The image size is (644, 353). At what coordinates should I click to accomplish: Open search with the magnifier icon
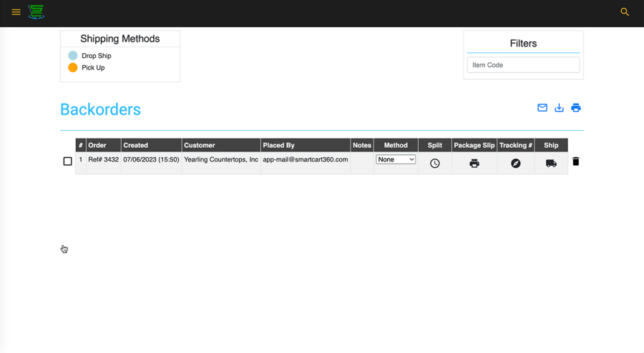[625, 12]
